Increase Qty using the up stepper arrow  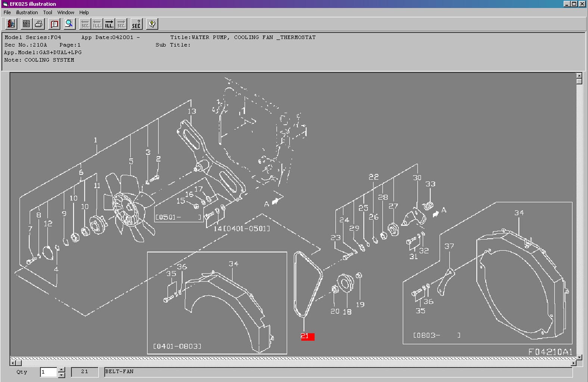pyautogui.click(x=62, y=370)
